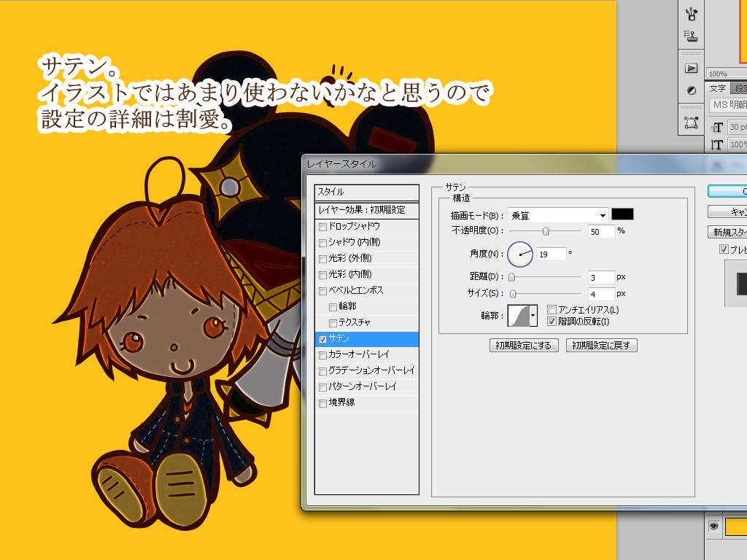The image size is (747, 560).
Task: Click the angle dial for satin effect
Action: coord(521,254)
